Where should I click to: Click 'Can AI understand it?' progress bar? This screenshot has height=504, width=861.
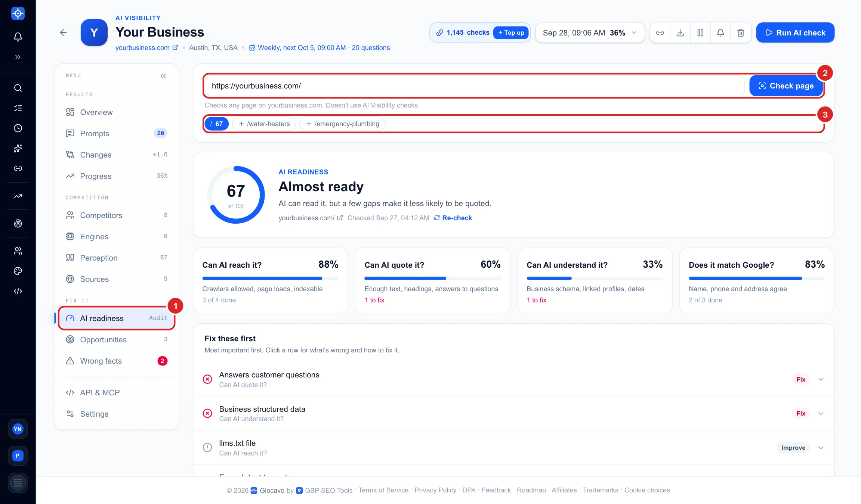pos(595,278)
